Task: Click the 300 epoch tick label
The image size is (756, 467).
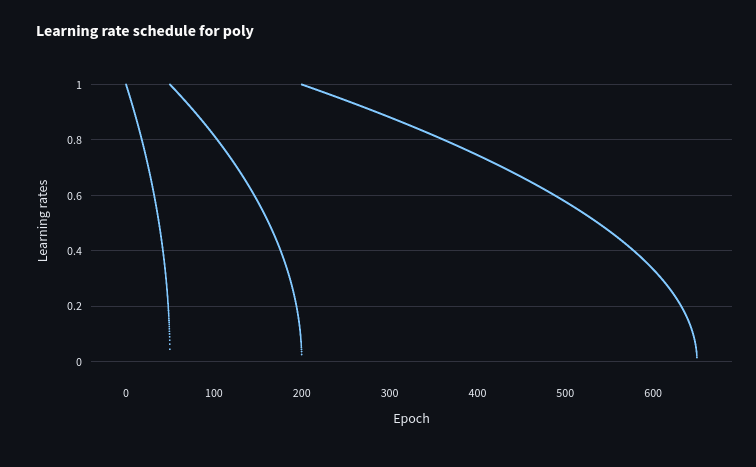Action: [390, 393]
